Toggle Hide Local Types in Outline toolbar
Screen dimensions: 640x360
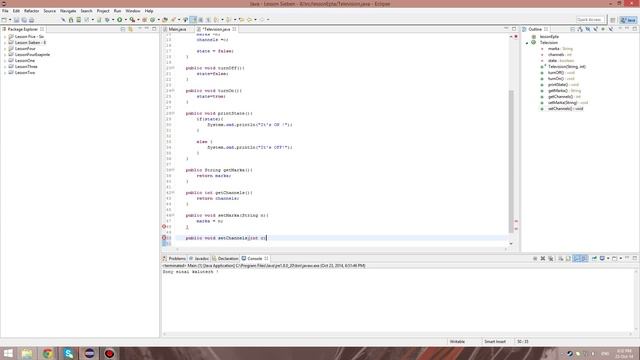[x=611, y=29]
